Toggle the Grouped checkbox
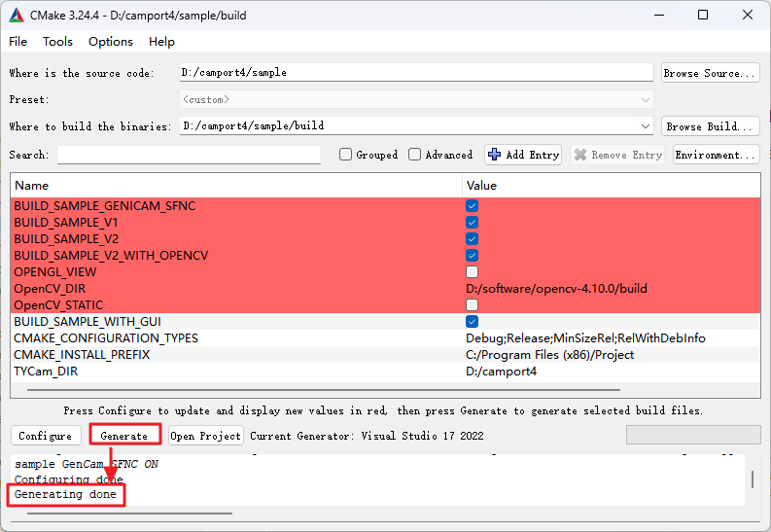Image resolution: width=771 pixels, height=532 pixels. pos(345,155)
